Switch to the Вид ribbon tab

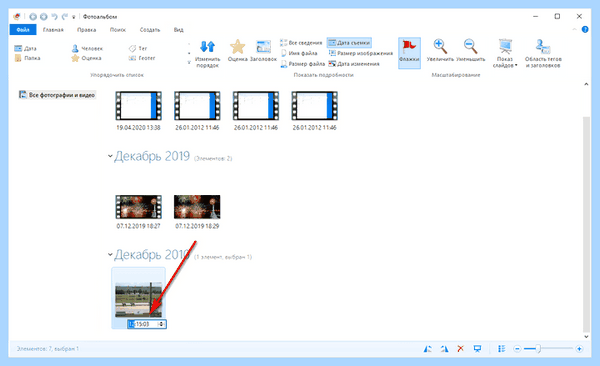pyautogui.click(x=178, y=29)
